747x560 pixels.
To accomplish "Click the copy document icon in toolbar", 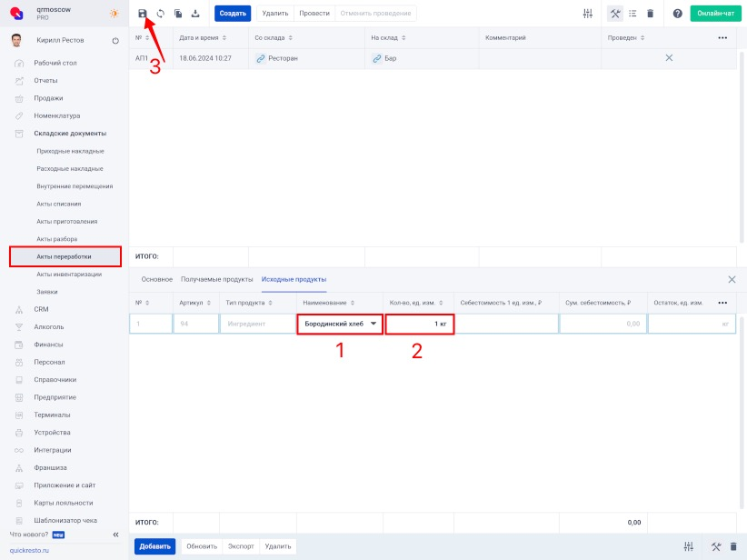I will [177, 14].
